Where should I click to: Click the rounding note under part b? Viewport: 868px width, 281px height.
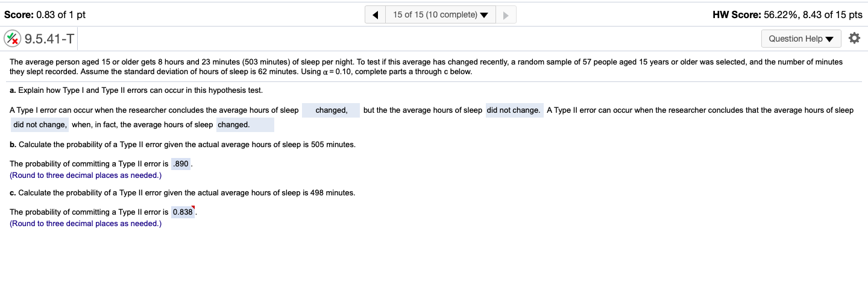pyautogui.click(x=86, y=175)
